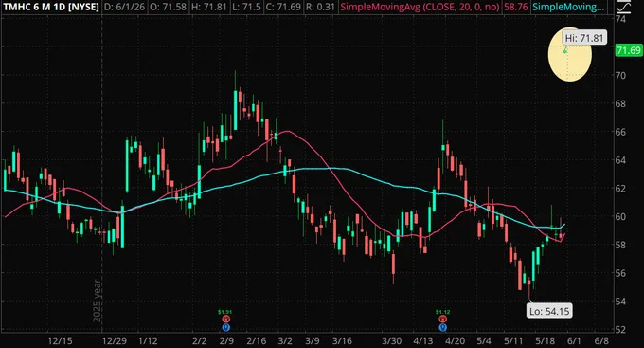644x348 pixels.
Task: Click the O: 71.58 open value
Action: click(168, 7)
